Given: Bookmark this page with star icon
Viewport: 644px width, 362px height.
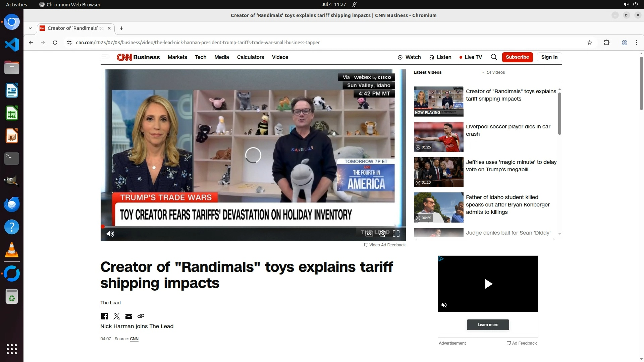Looking at the screenshot, I should (x=589, y=43).
